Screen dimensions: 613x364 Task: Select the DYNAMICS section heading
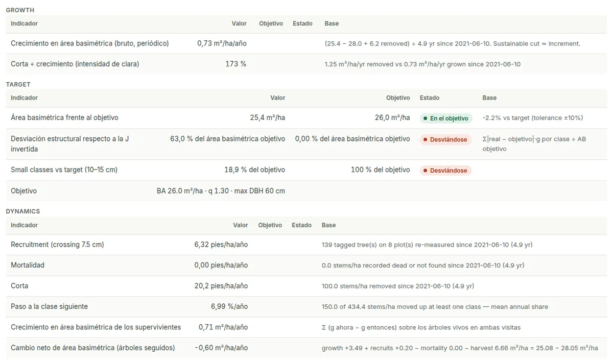coord(23,211)
